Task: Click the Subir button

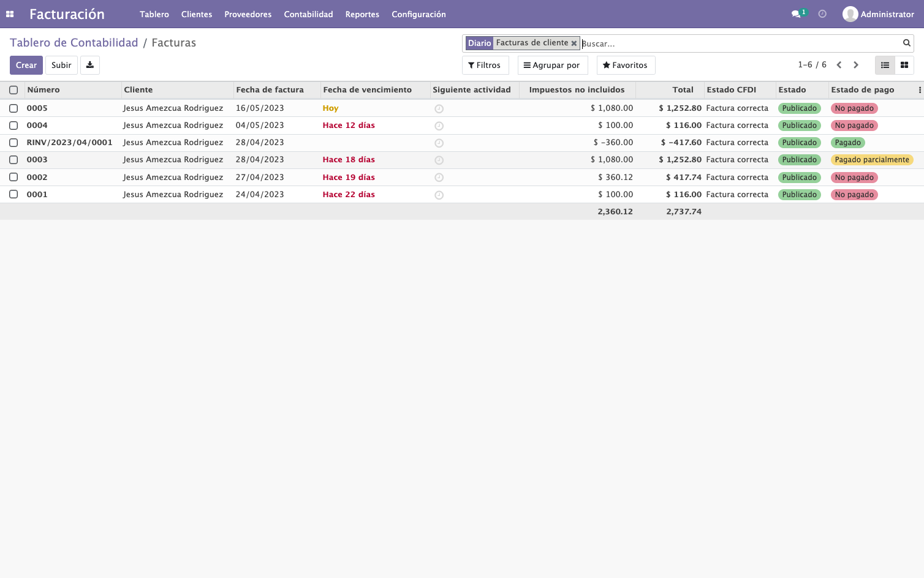Action: [x=61, y=65]
